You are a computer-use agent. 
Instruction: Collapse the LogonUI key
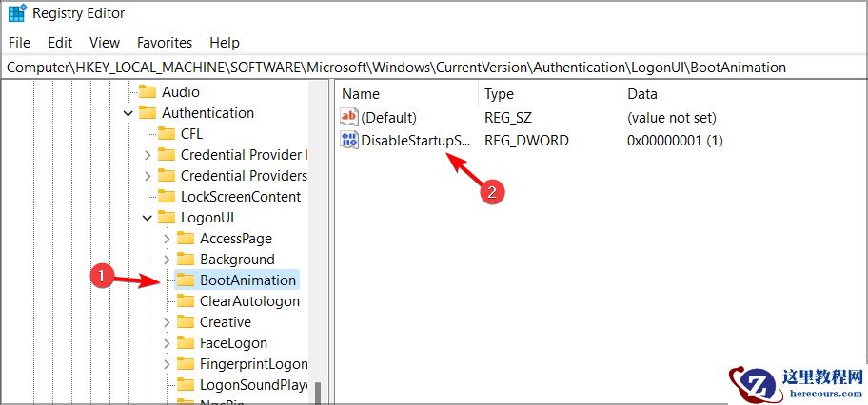[x=148, y=218]
